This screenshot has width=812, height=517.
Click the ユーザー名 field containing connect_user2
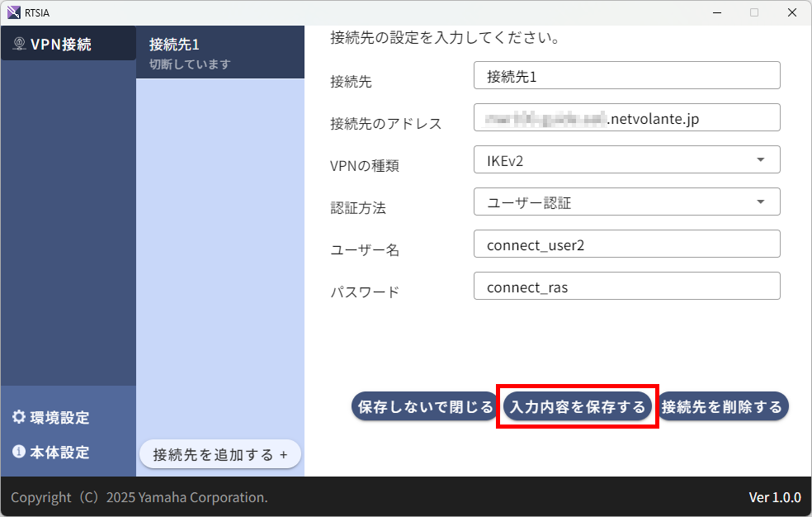click(x=626, y=244)
